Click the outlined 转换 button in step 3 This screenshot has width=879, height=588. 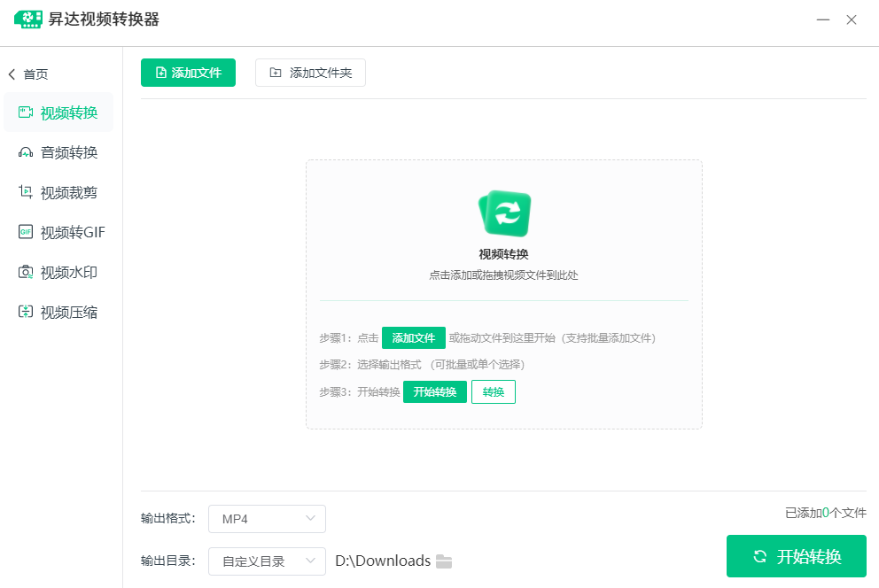[x=493, y=392]
